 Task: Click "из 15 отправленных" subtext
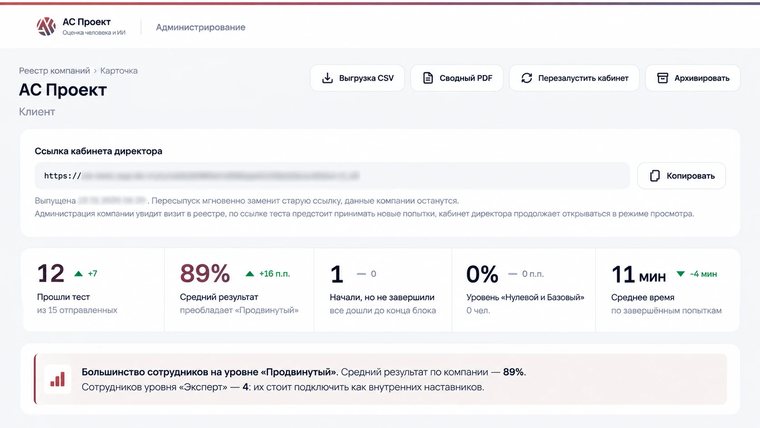(x=77, y=310)
